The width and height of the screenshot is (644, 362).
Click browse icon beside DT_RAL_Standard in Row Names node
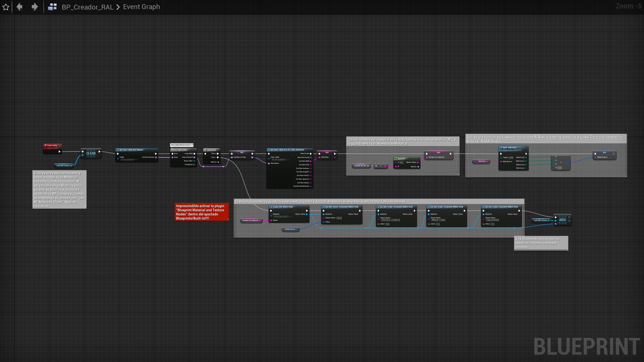(138, 160)
